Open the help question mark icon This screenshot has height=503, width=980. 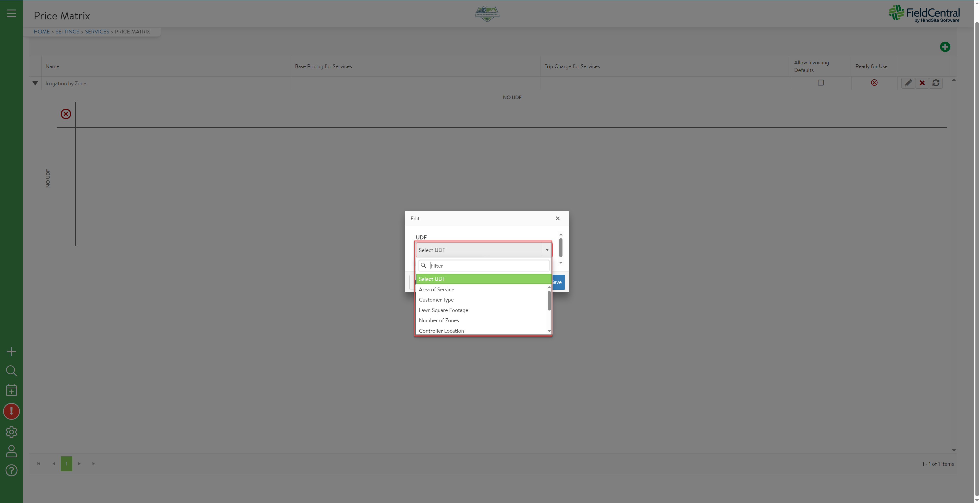point(11,471)
